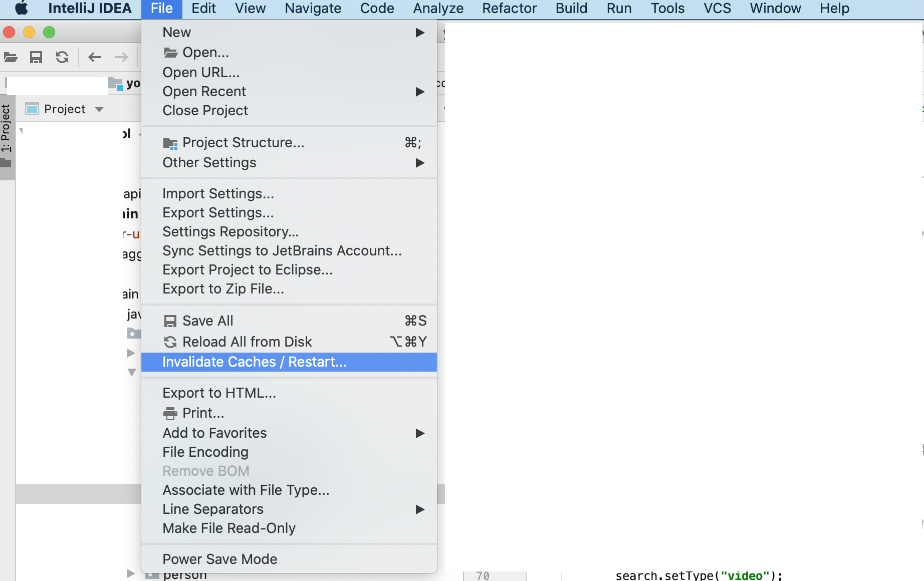Expand the New submenu
Viewport: 924px width, 581px height.
289,33
